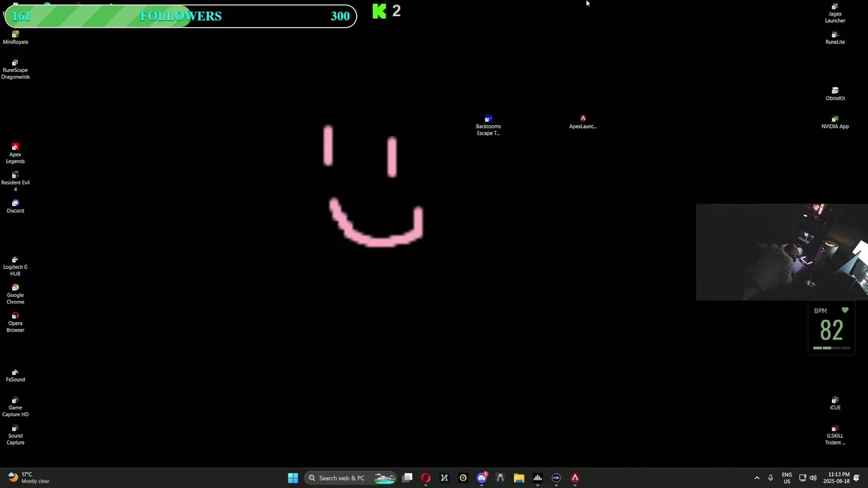Click the BPM heart rate widget
The height and width of the screenshot is (488, 868).
click(x=831, y=329)
